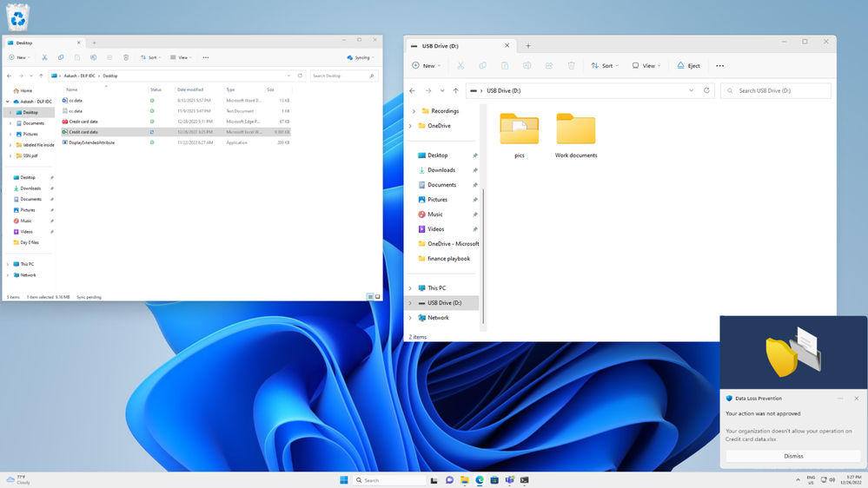Switch to details view icon in Desktop status bar
Viewport: 868px width, 488px height.
coord(370,297)
